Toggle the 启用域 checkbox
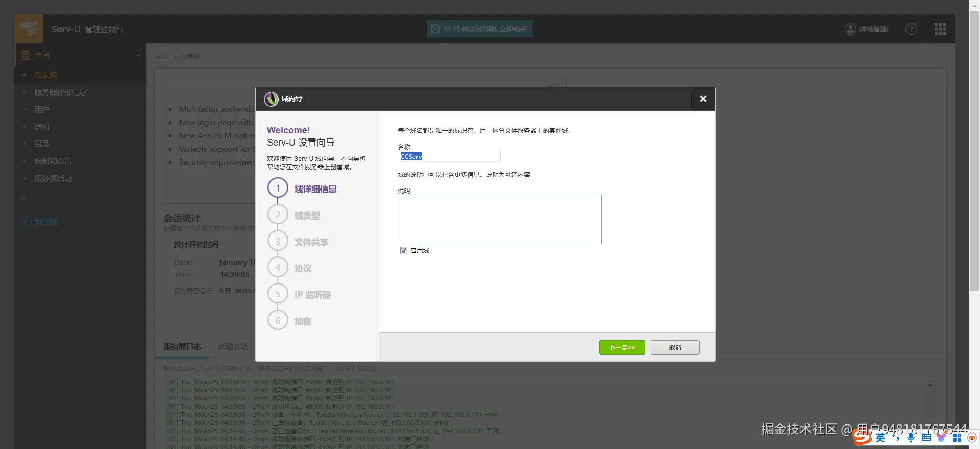 pos(404,251)
